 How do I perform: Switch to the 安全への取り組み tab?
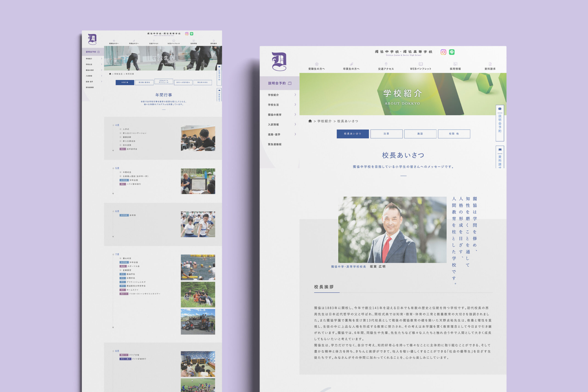(x=183, y=82)
